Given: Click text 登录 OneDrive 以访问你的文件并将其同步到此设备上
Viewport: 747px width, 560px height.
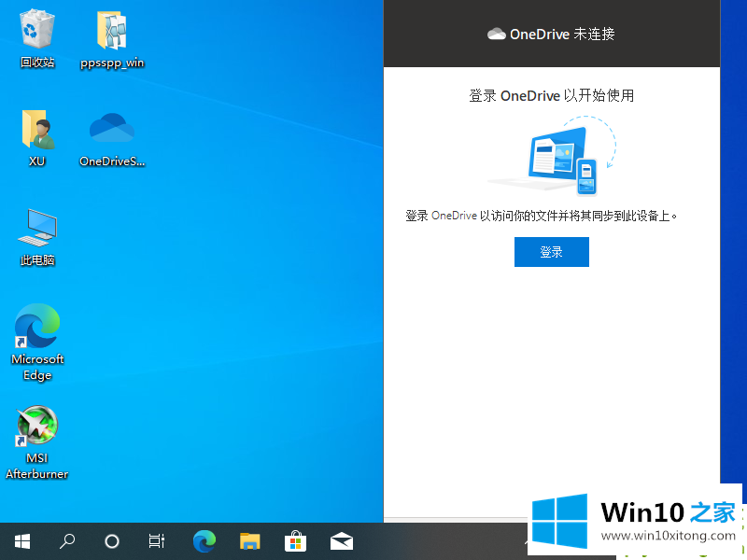Looking at the screenshot, I should (541, 216).
